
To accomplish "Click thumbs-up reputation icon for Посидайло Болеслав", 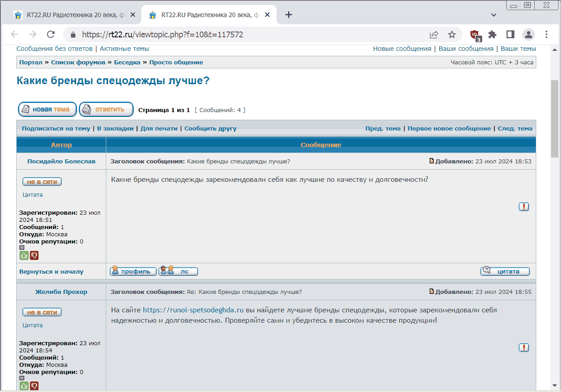I will tap(24, 256).
